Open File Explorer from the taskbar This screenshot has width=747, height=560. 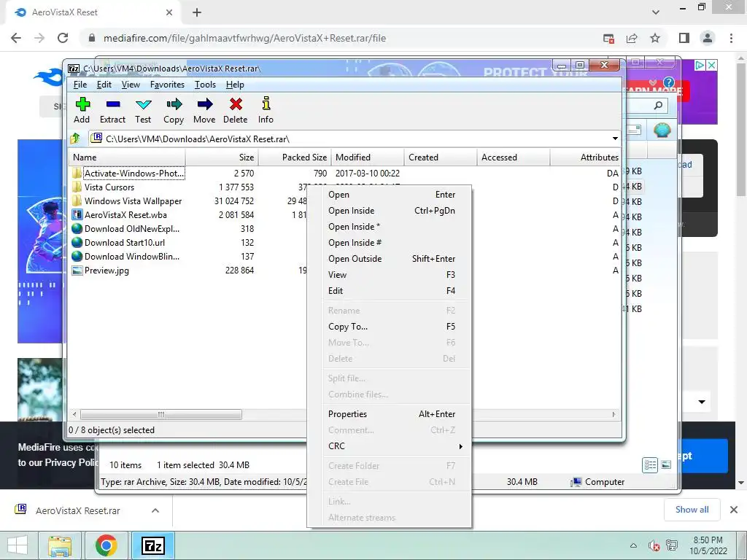click(x=61, y=545)
